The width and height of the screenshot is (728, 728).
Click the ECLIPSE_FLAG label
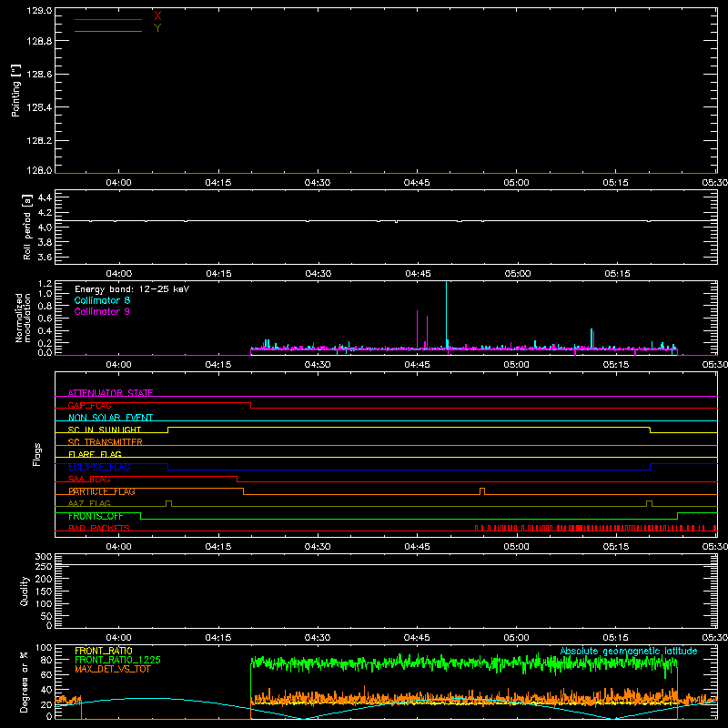99,467
